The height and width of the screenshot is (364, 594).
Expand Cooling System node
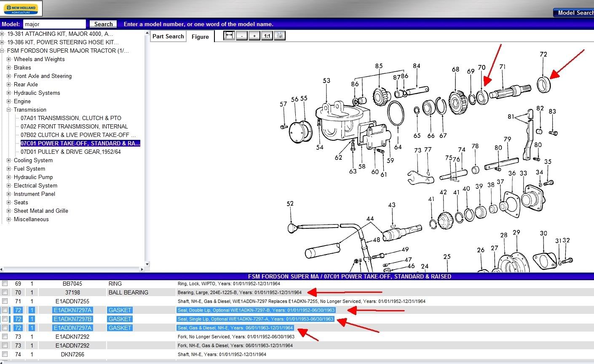point(9,160)
